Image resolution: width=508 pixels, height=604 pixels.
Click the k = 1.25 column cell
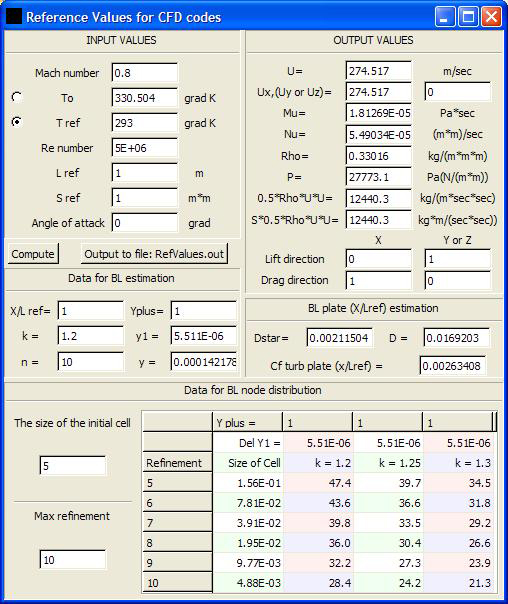(x=388, y=463)
